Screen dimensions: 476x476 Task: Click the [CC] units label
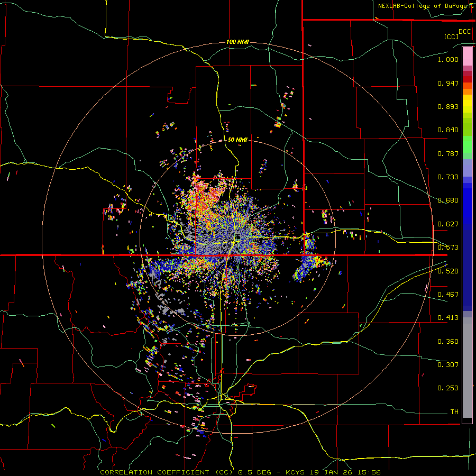click(451, 36)
